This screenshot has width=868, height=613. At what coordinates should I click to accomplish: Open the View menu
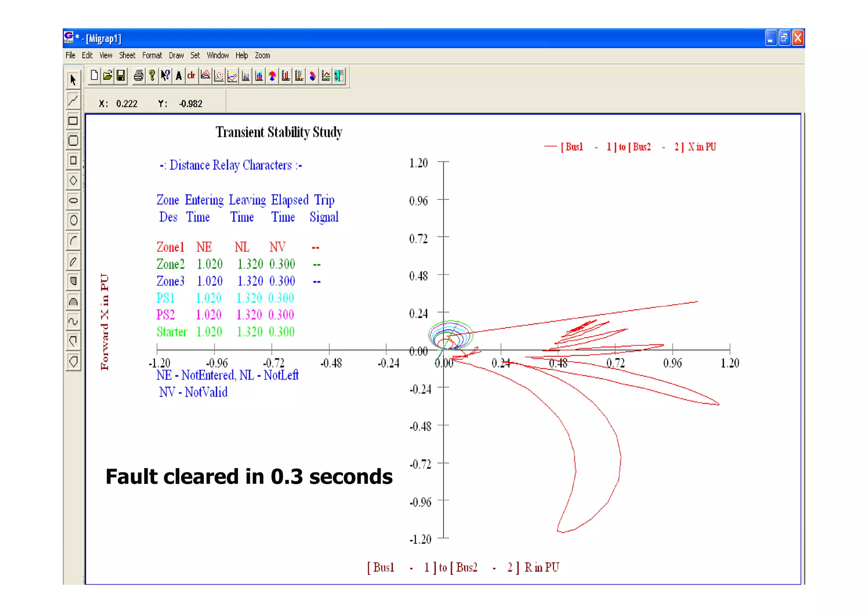(x=106, y=55)
